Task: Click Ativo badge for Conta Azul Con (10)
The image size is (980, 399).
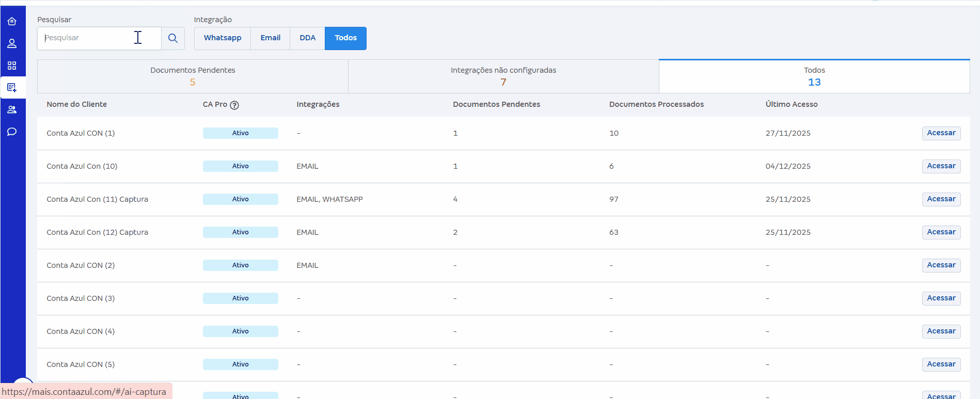Action: click(x=241, y=166)
